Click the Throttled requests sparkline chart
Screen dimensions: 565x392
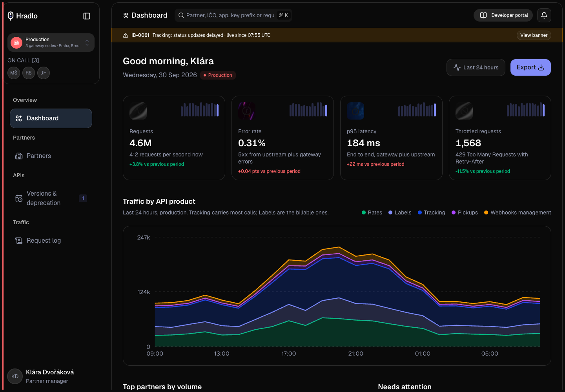click(526, 109)
